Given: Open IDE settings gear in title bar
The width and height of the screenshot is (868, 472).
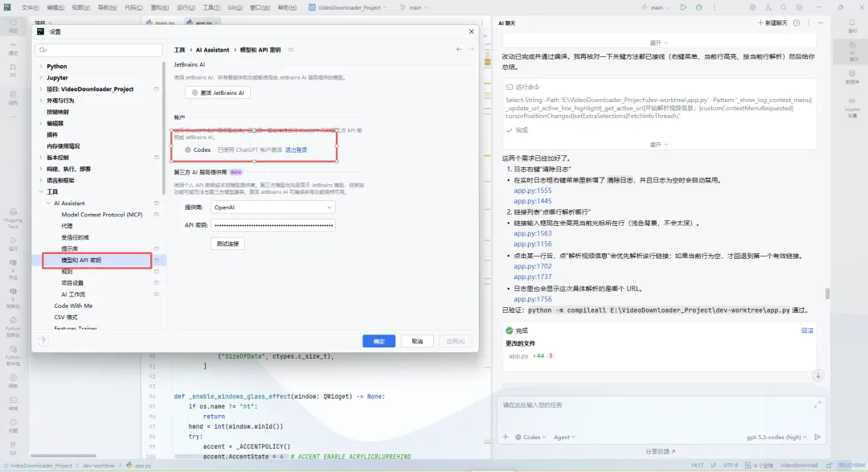Looking at the screenshot, I should click(x=799, y=8).
